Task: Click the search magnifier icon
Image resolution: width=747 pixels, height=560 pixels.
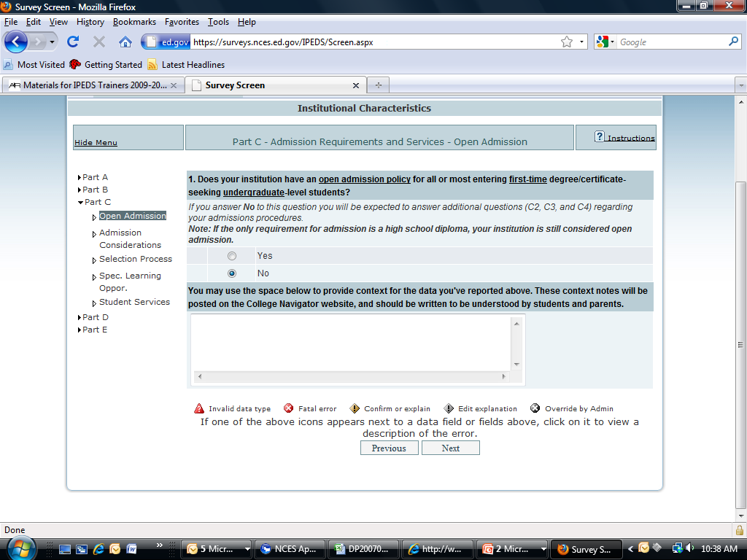Action: tap(734, 42)
